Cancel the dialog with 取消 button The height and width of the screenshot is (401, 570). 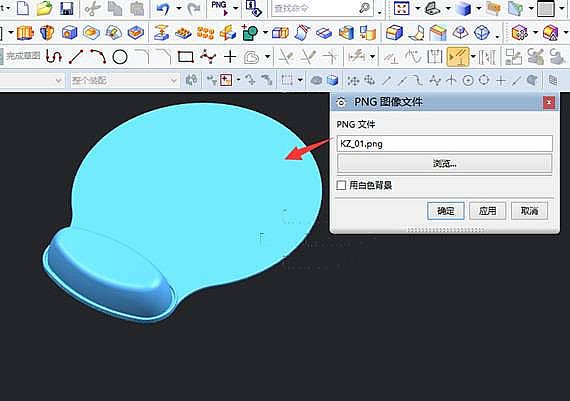(529, 211)
